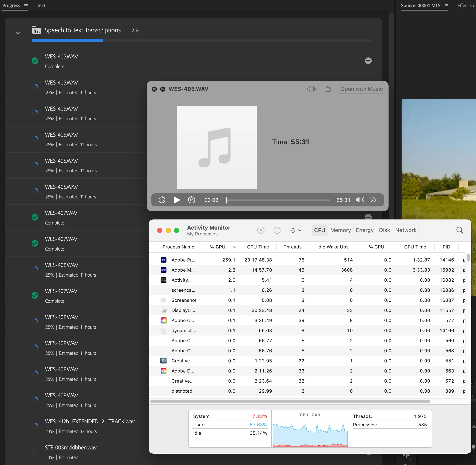Click the share icon in Quick Look
This screenshot has width=476, height=465.
pyautogui.click(x=328, y=89)
